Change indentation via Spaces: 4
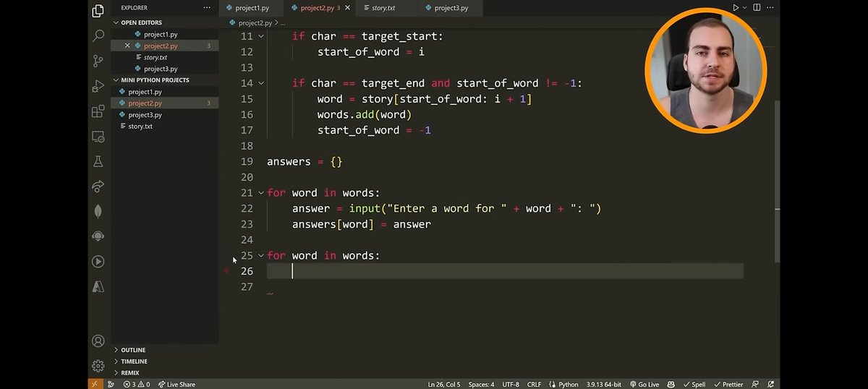 (x=481, y=384)
